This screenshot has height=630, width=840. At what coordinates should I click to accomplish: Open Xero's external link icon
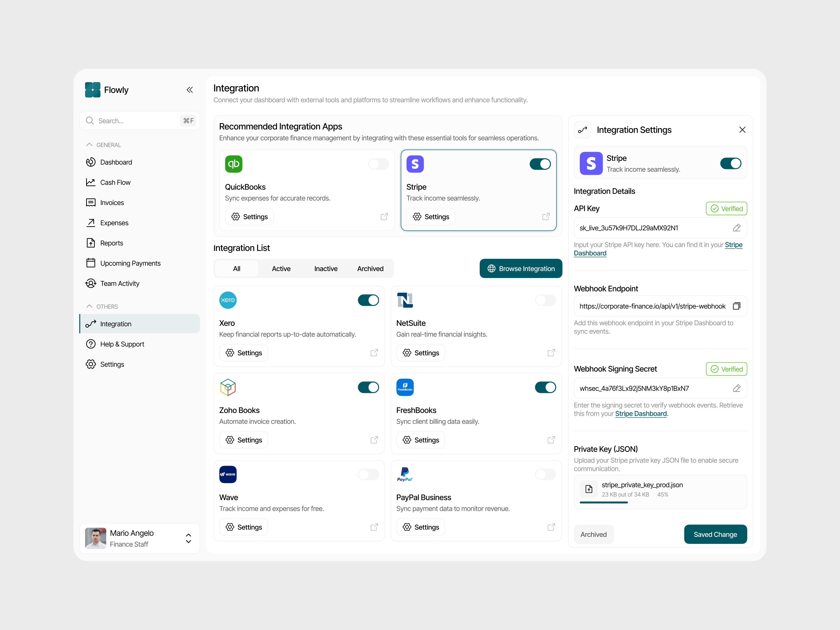374,352
